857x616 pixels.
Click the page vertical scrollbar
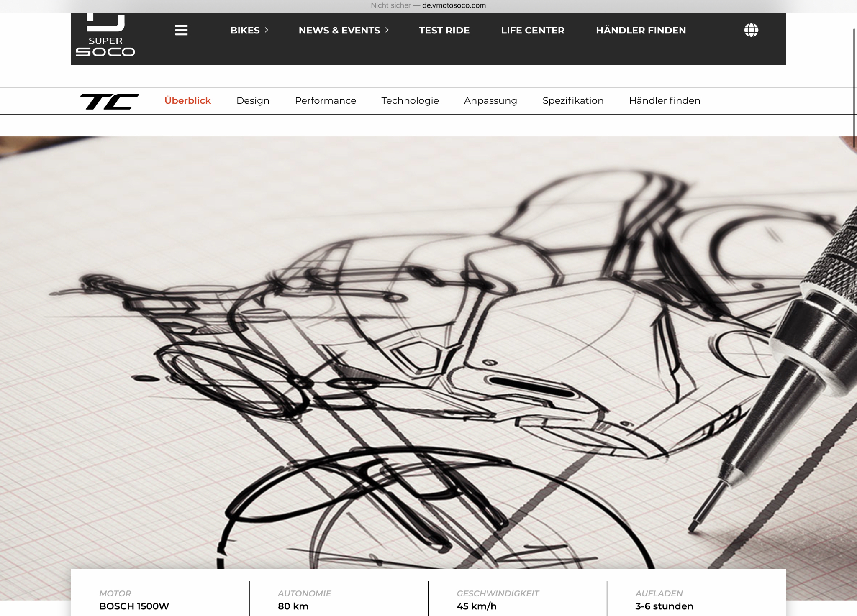(x=854, y=88)
